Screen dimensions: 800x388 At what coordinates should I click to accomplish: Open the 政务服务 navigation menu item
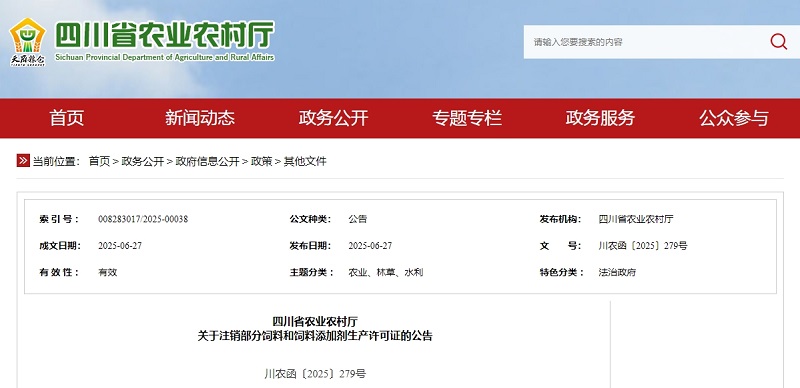point(600,118)
